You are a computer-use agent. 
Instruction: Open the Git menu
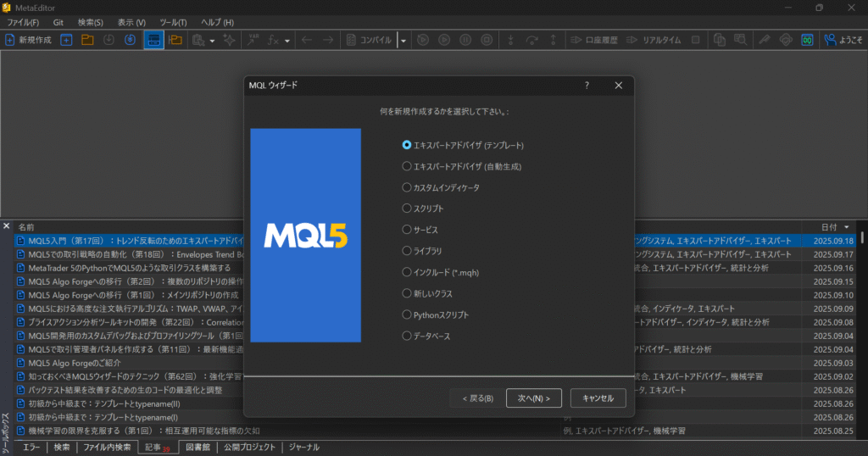pyautogui.click(x=58, y=22)
